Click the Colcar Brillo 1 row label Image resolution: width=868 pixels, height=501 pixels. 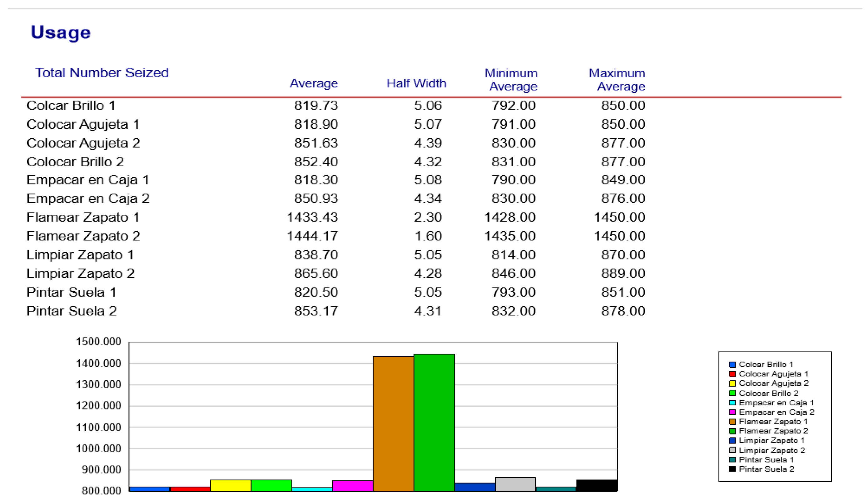pyautogui.click(x=71, y=105)
